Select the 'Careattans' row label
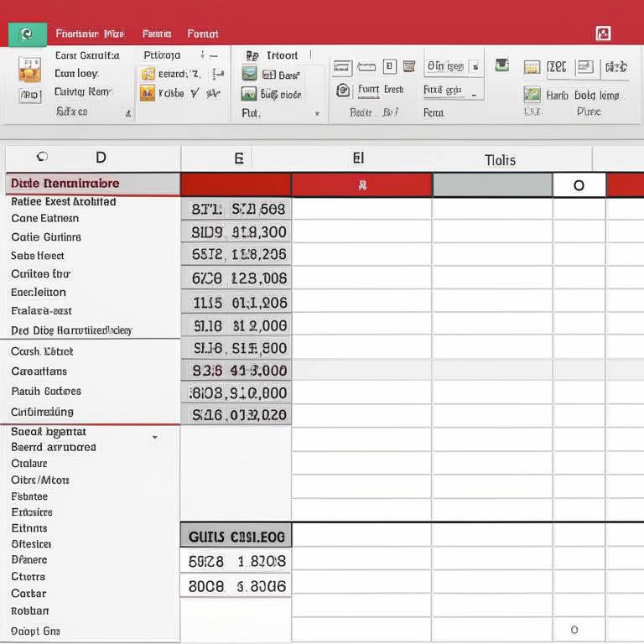 (x=39, y=371)
